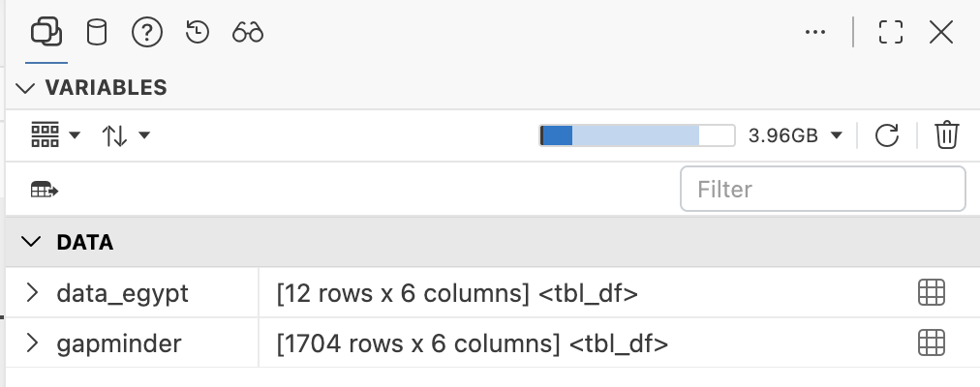The height and width of the screenshot is (387, 980).
Task: Open the Session panel icon with overlapping squares
Action: tap(46, 32)
